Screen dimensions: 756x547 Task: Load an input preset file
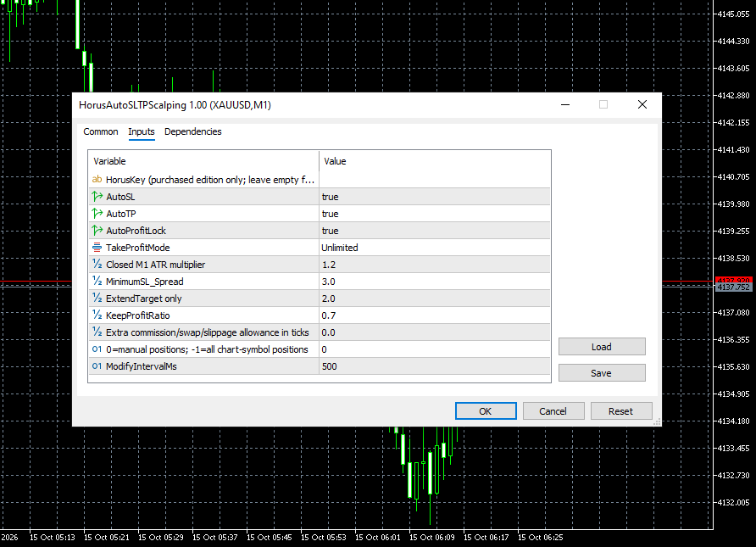(x=602, y=347)
